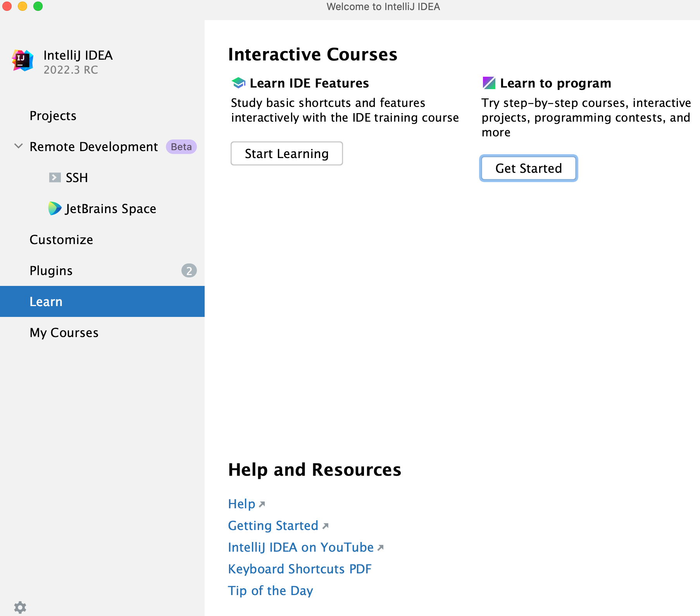This screenshot has width=700, height=616.
Task: Select the Learn sidebar item
Action: [x=102, y=301]
